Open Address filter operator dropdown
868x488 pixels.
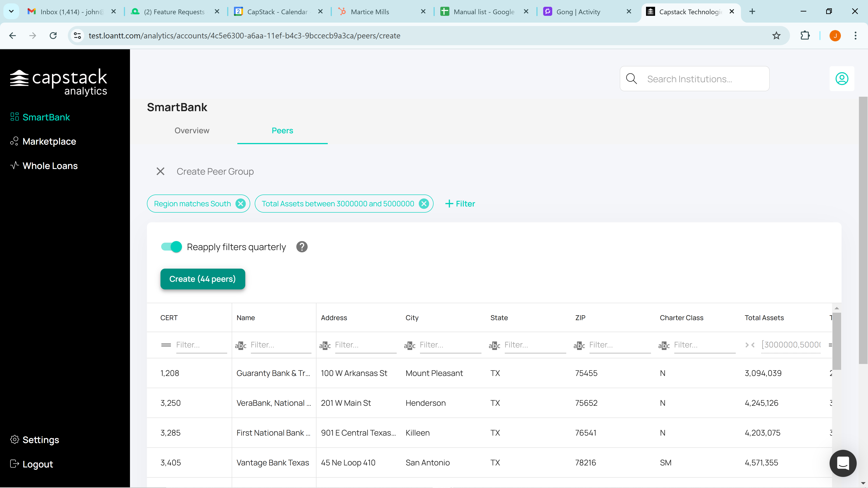pos(325,345)
